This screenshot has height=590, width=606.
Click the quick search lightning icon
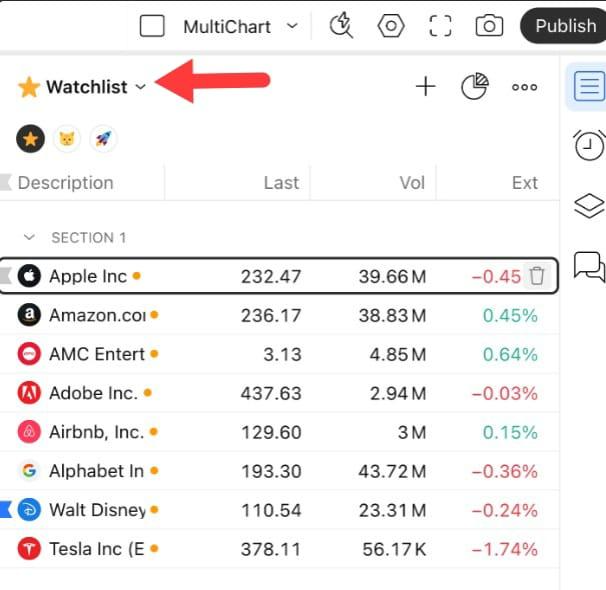[342, 26]
